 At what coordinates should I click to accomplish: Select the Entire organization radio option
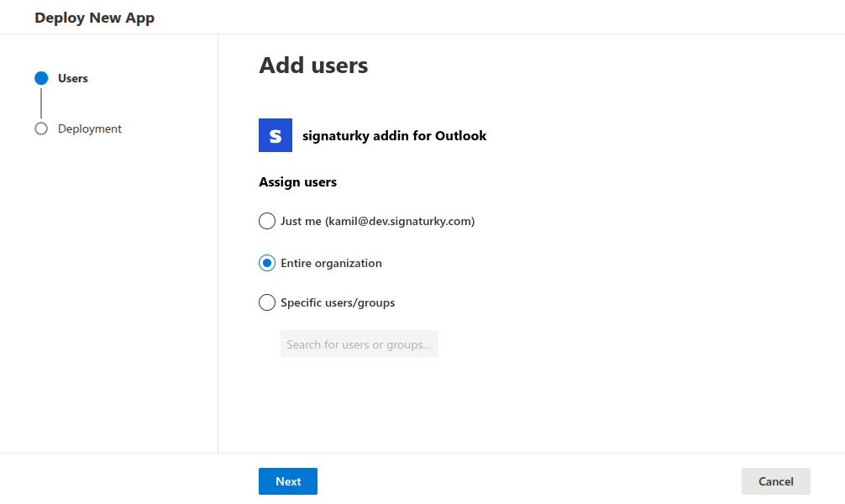[x=267, y=263]
